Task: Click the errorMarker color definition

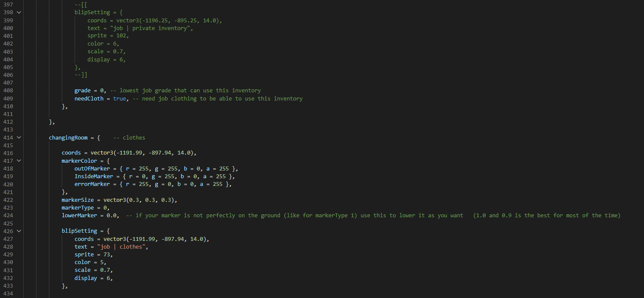Action: [153, 184]
